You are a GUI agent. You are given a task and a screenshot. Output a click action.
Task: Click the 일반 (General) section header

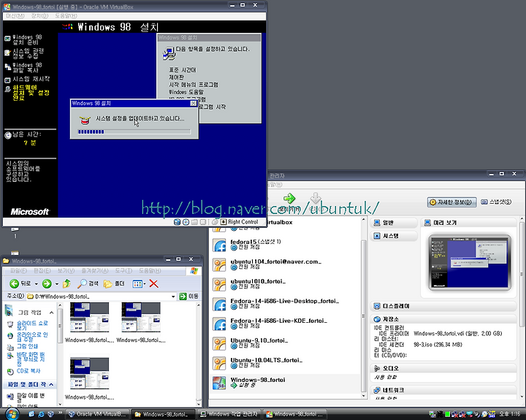click(x=394, y=223)
